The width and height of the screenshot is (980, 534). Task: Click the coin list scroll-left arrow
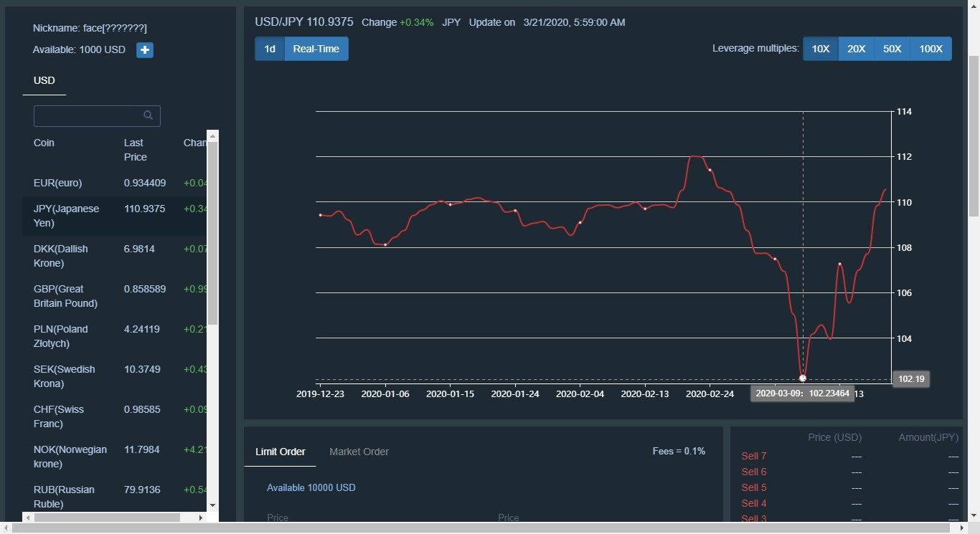[28, 518]
